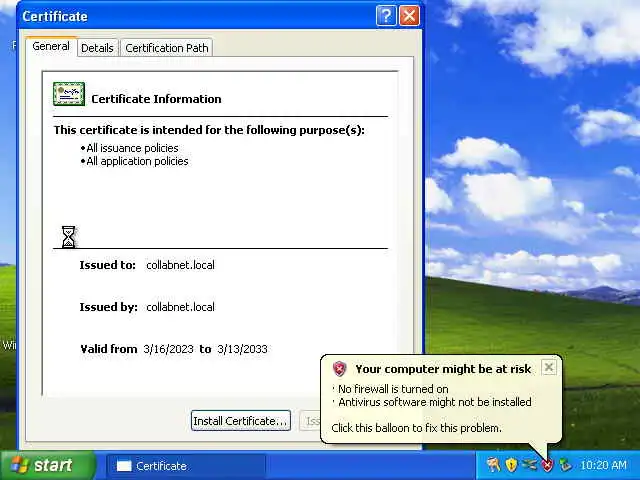Screen dimensions: 640x480
Task: Click the Issued to value collabnet.local
Action: pos(180,265)
